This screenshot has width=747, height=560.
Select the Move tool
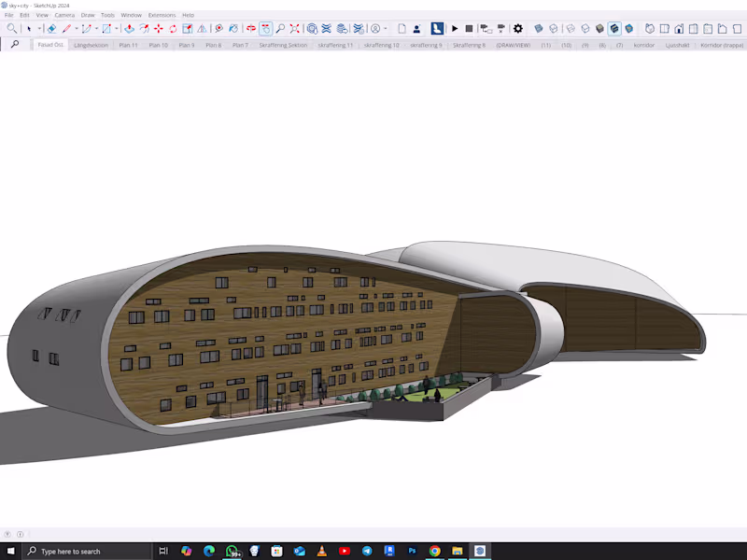click(x=158, y=28)
